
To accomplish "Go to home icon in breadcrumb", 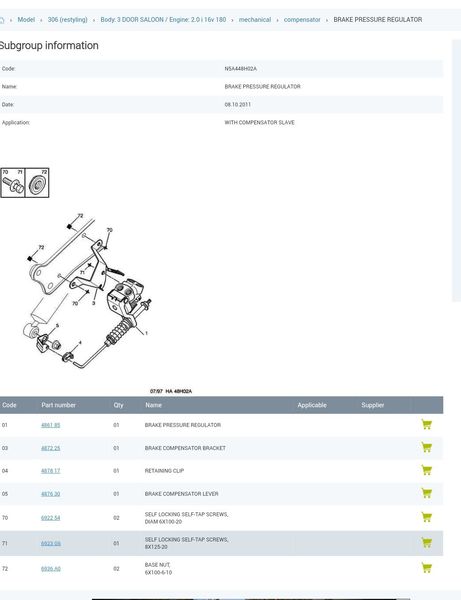I will click(2, 20).
